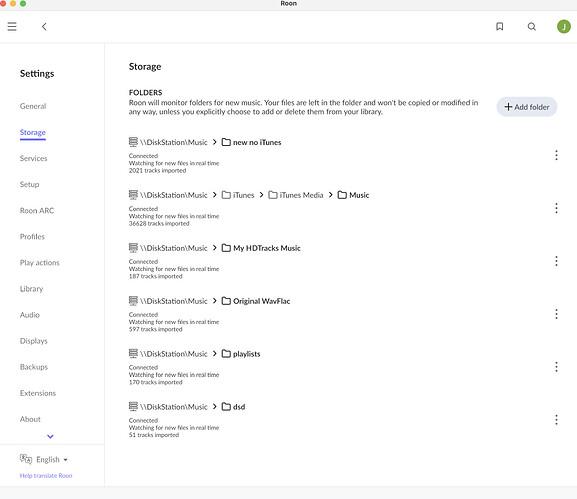
Task: Expand settings list with blue down chevron
Action: [50, 436]
